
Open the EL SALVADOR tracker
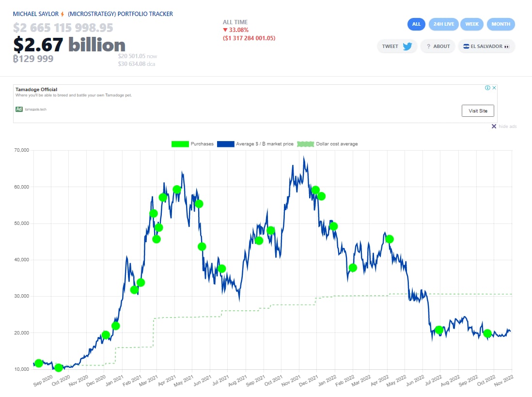coord(486,47)
